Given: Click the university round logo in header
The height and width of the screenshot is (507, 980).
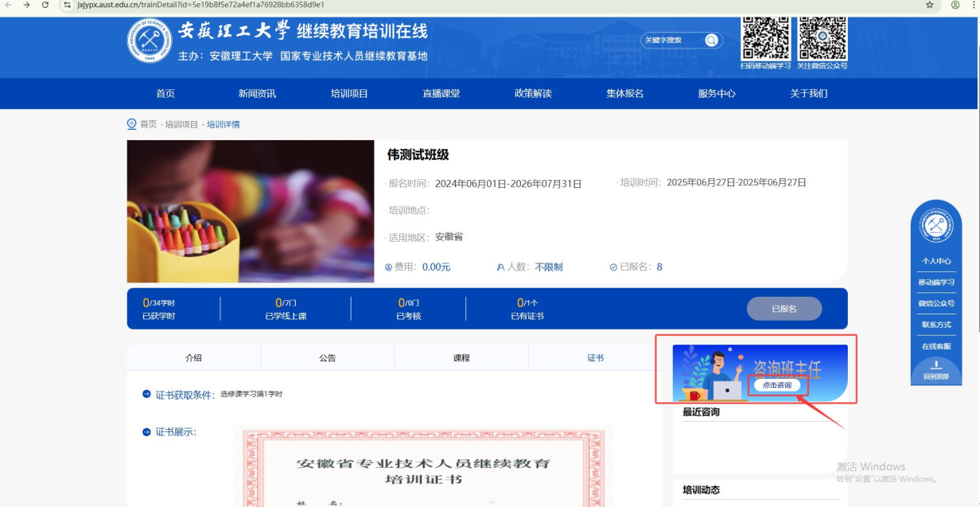Looking at the screenshot, I should click(149, 40).
